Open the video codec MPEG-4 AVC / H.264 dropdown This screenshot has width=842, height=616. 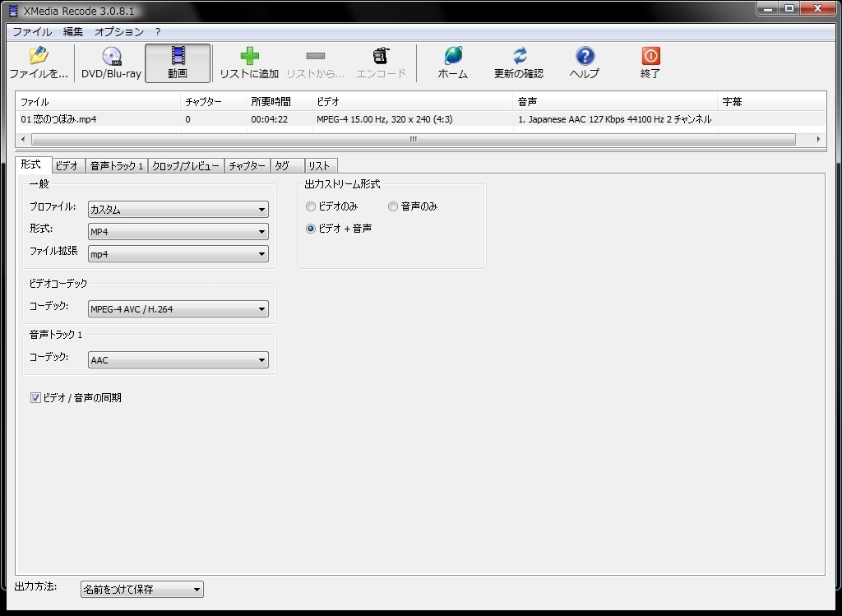click(178, 308)
